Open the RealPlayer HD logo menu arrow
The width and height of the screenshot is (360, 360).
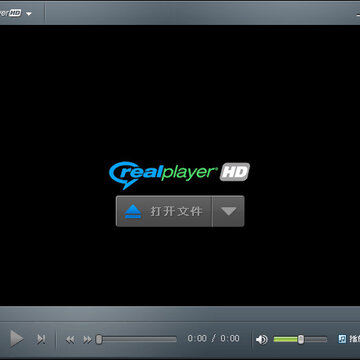click(29, 14)
